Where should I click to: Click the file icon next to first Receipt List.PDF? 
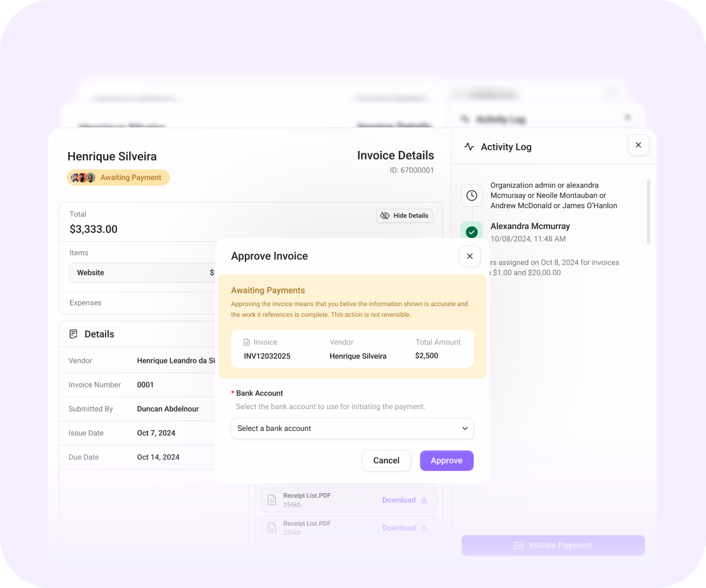tap(272, 500)
